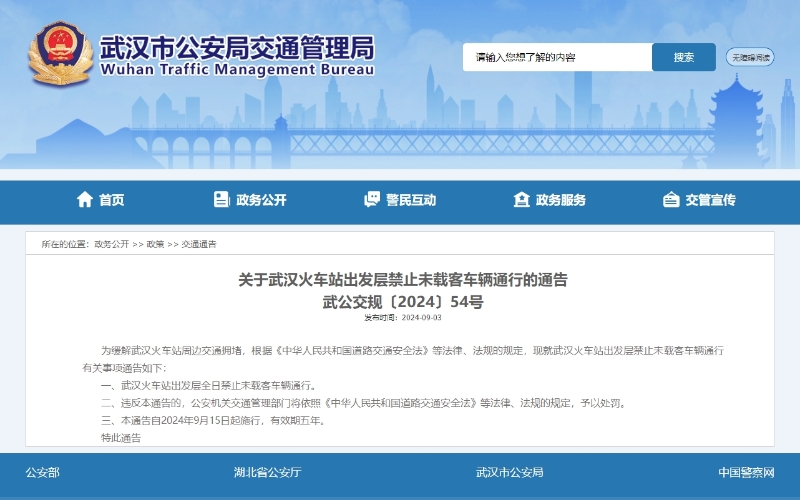Screen dimensions: 800x500
Task: Click the home icon beside 首页
Action: coord(85,199)
